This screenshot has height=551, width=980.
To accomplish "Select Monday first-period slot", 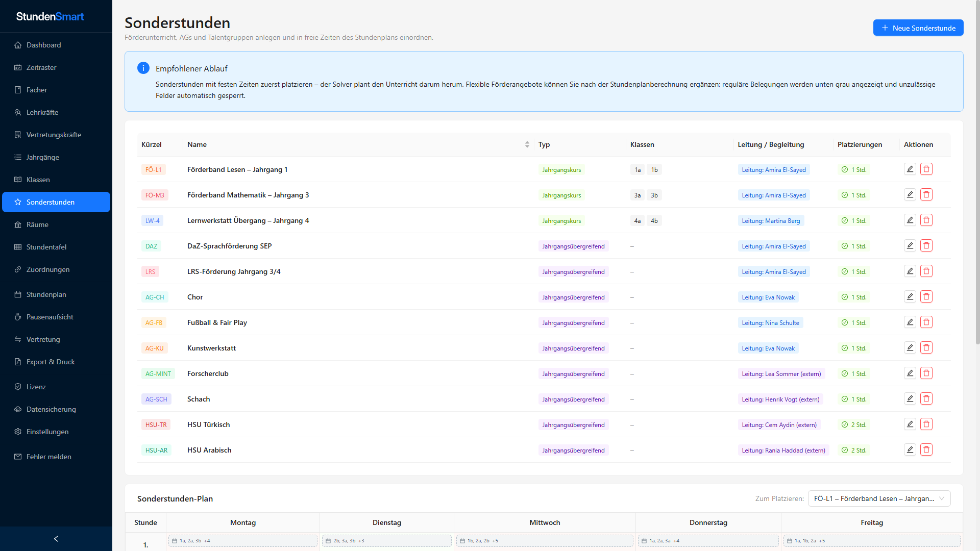I will [243, 541].
